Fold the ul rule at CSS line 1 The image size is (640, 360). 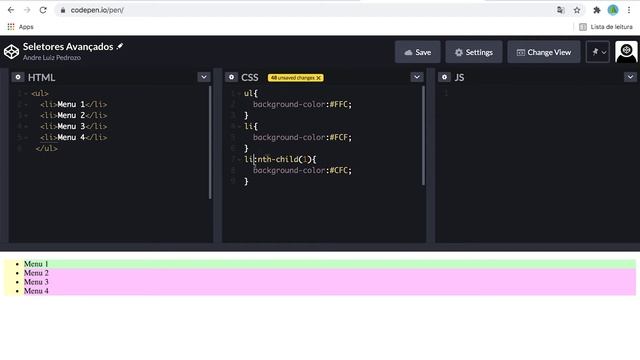point(239,93)
